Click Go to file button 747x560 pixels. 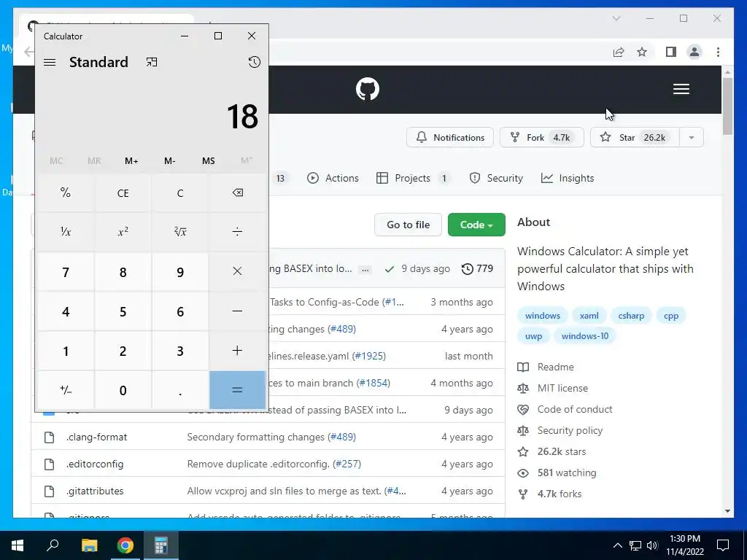(x=409, y=225)
